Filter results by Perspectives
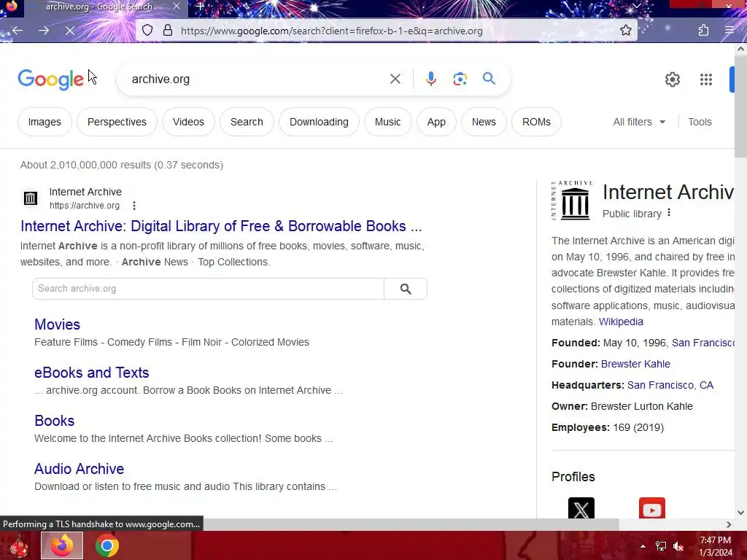747x560 pixels. (117, 122)
